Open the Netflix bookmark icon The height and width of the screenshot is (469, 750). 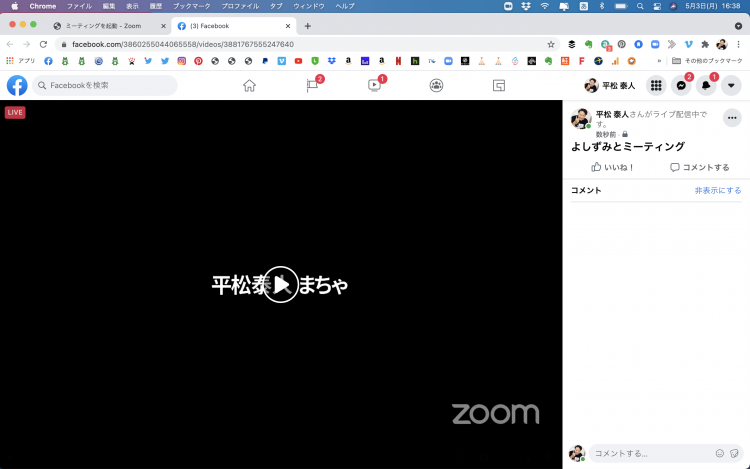point(398,61)
